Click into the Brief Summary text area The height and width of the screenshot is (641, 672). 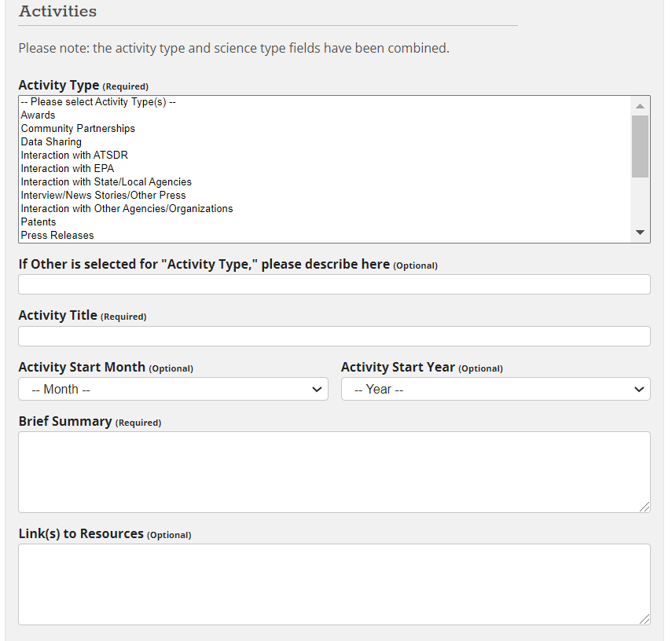pyautogui.click(x=334, y=471)
